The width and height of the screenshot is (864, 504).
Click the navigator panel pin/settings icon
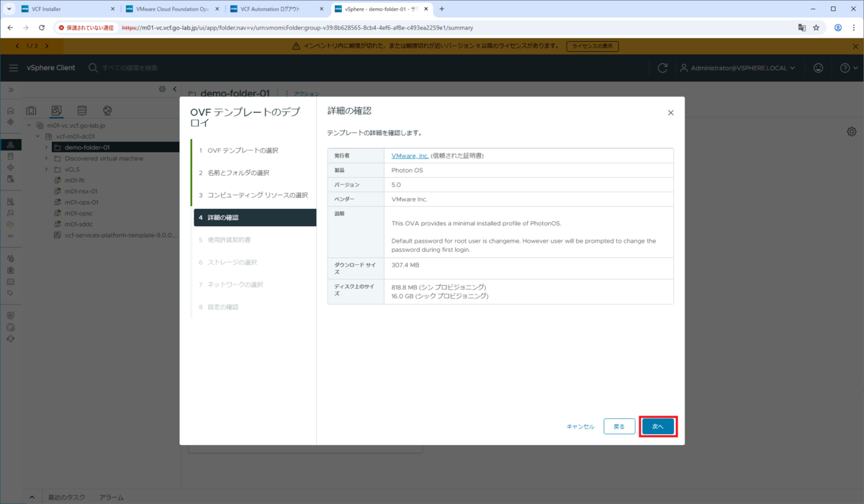point(162,89)
